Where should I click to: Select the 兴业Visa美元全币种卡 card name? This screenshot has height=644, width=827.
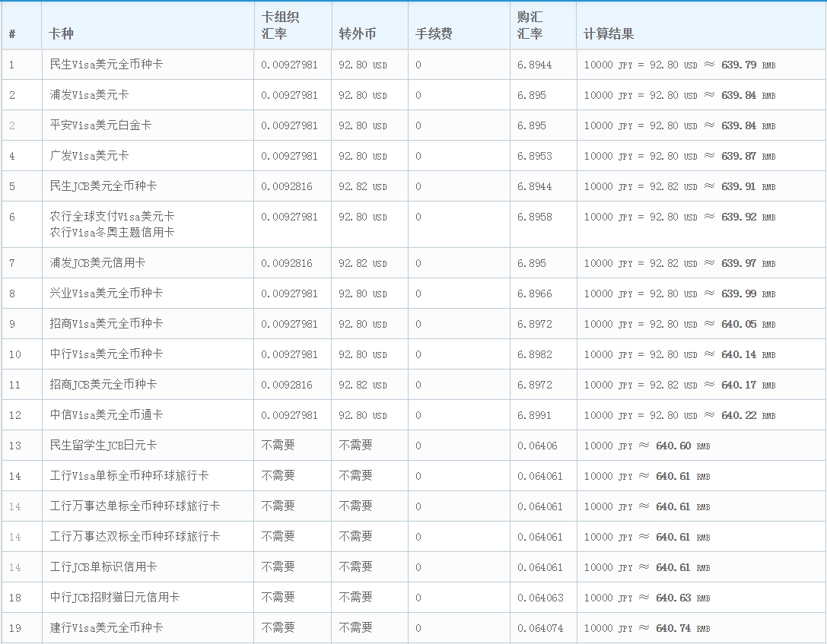pos(107,293)
